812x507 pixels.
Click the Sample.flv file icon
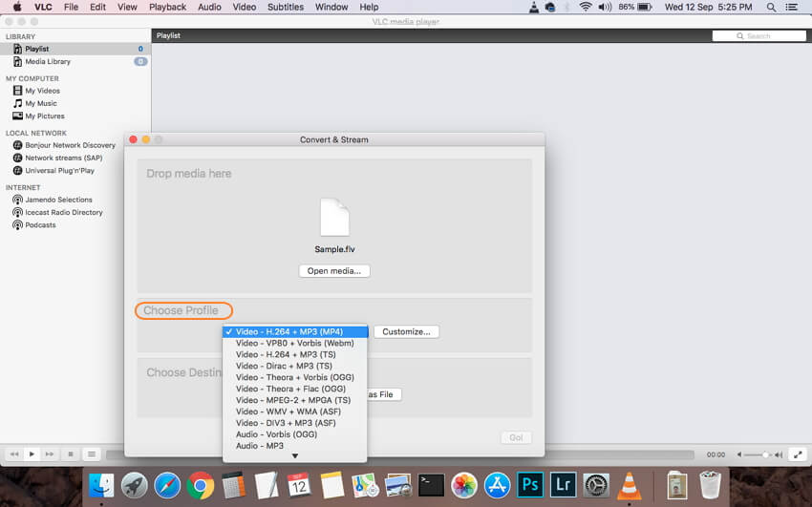point(334,218)
